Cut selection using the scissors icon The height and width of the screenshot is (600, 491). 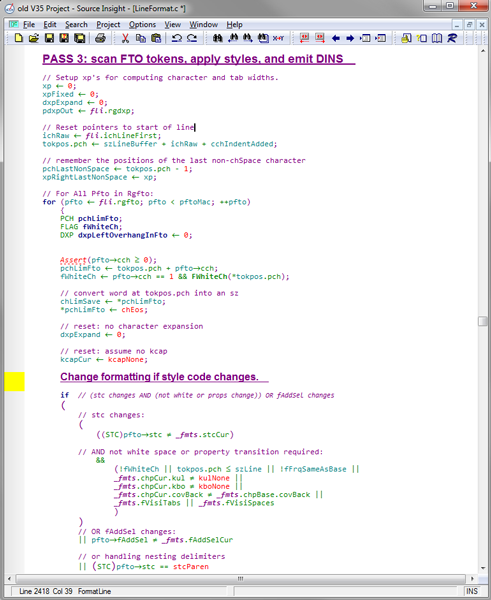(125, 38)
